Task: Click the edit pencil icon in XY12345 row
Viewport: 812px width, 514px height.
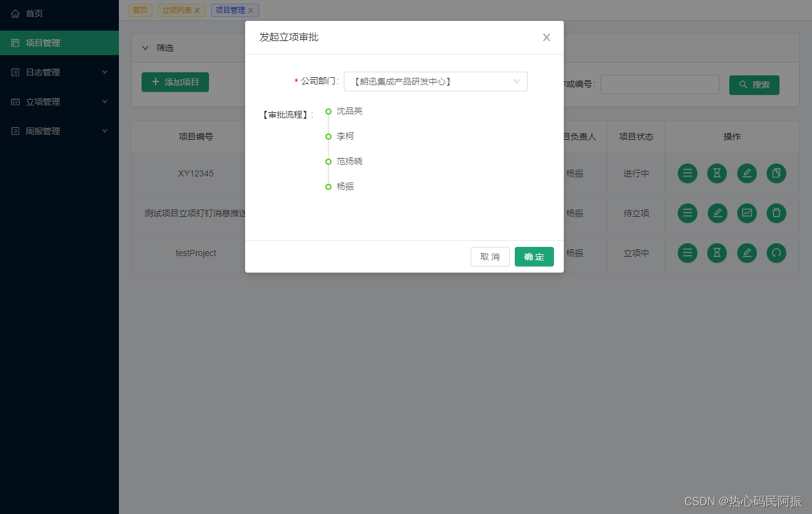Action: [x=747, y=173]
